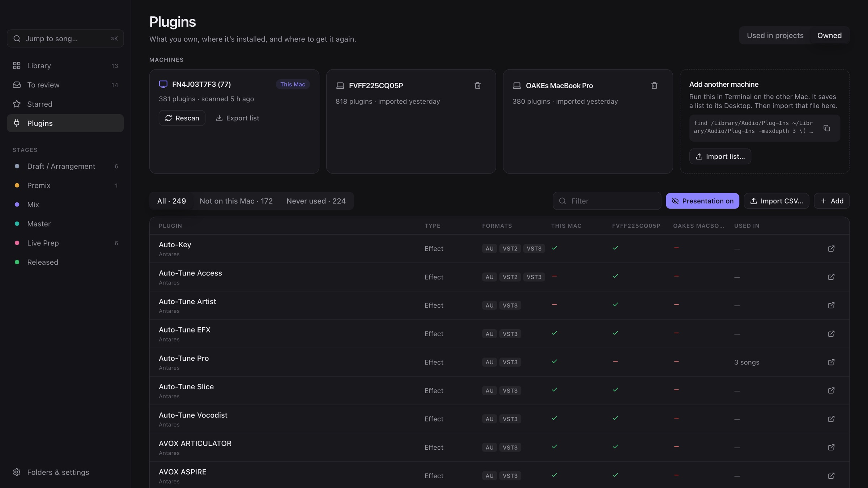The image size is (868, 488).
Task: Switch to Owned view
Action: click(x=829, y=35)
